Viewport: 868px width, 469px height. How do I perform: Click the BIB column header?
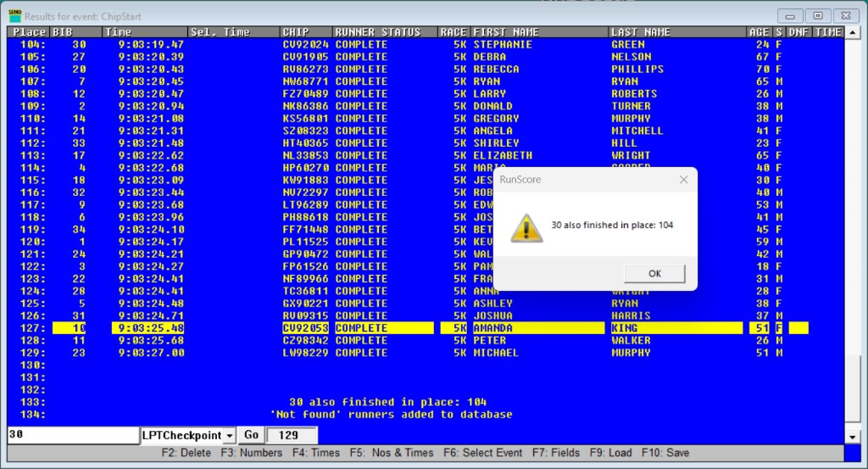click(x=76, y=32)
